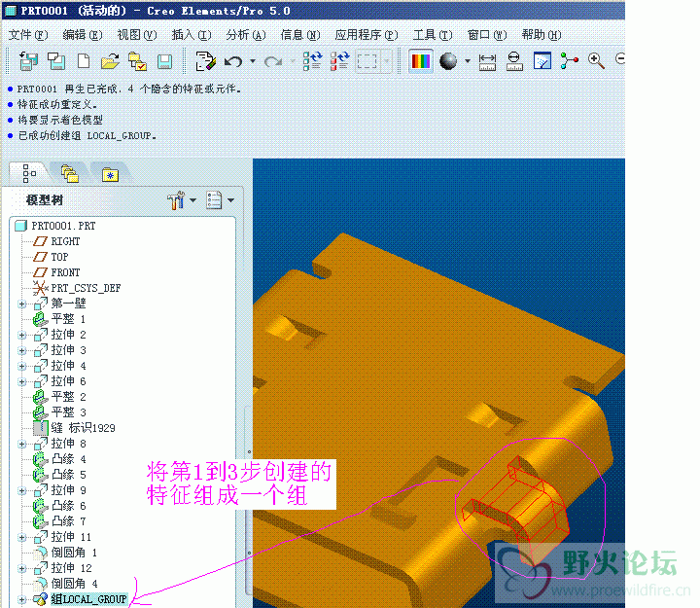Click the regenerate model icon
The image size is (700, 608).
312,60
